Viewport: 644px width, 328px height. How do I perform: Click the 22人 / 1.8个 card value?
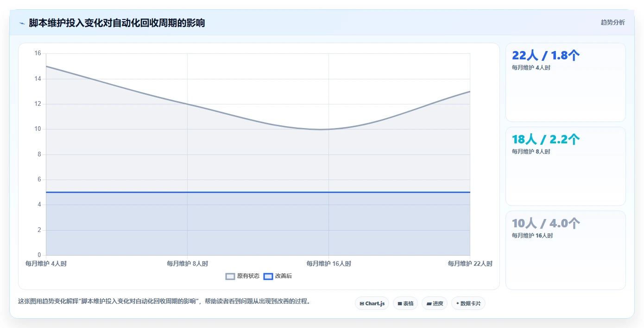click(546, 55)
